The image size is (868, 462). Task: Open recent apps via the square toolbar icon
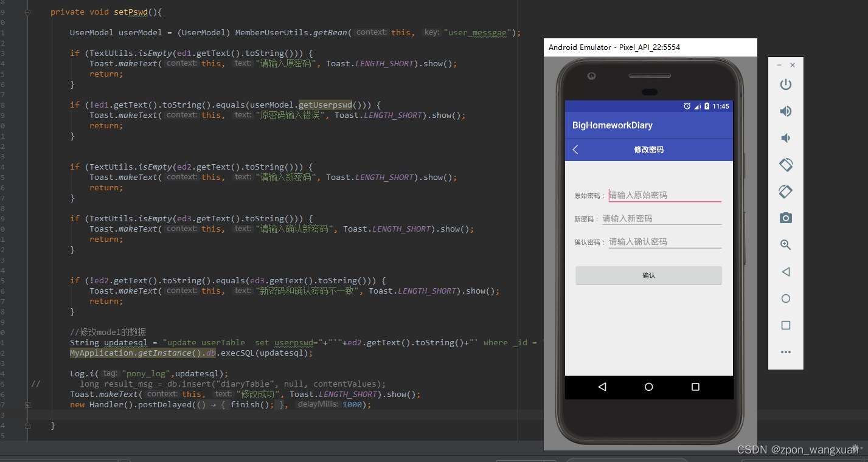785,325
